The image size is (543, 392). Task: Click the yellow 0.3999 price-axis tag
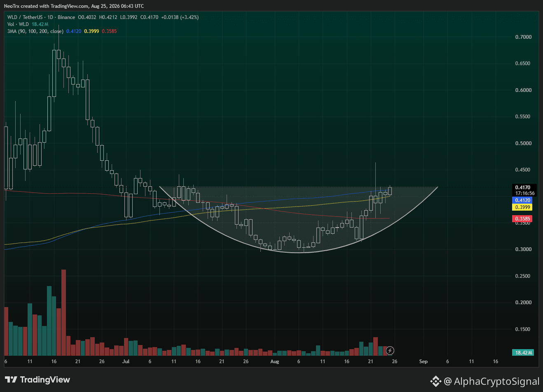point(522,207)
